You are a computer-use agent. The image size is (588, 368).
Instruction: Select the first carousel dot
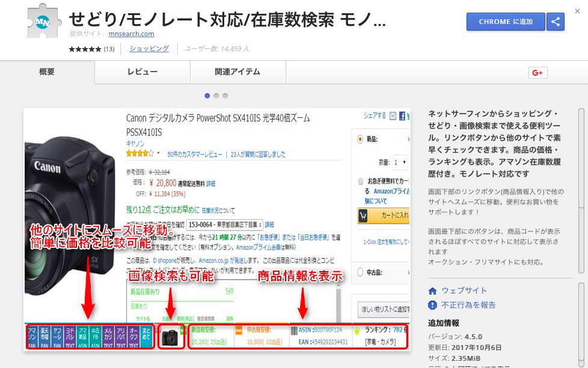pyautogui.click(x=207, y=96)
